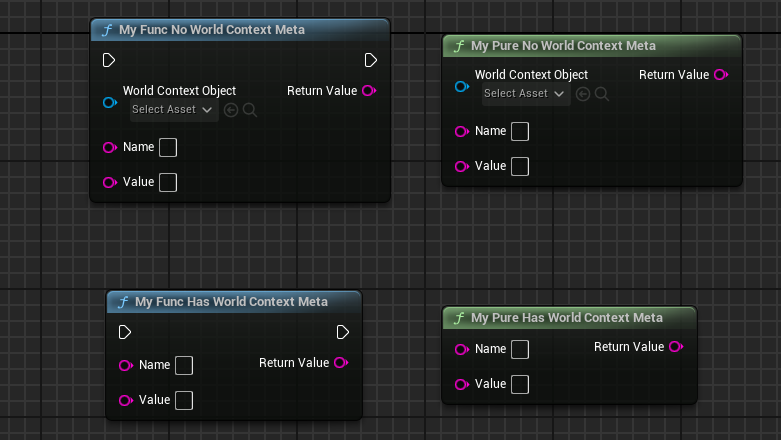Click the Name input box in My Func No World Context Meta
781x440 pixels.
168,148
